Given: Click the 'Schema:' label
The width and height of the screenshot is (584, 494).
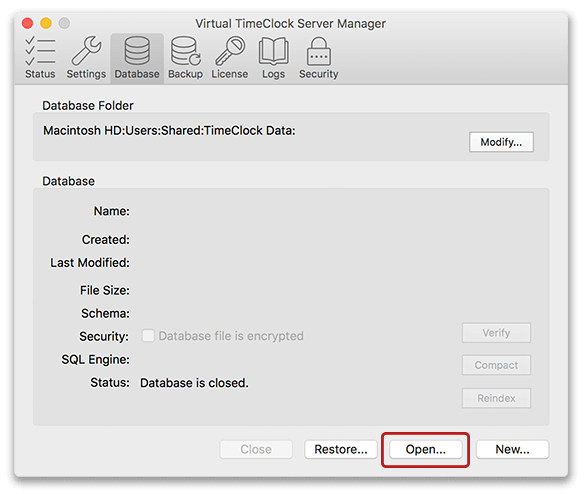Looking at the screenshot, I should pos(105,313).
